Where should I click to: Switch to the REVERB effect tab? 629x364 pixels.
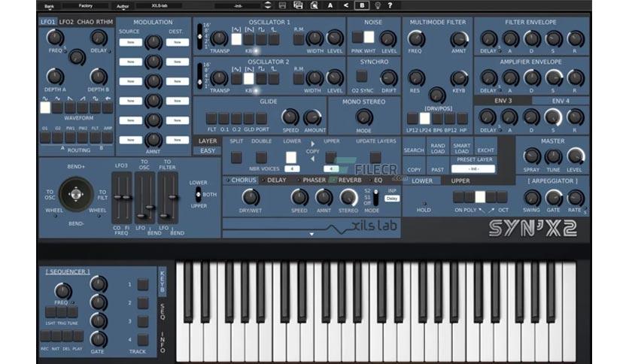coord(349,180)
